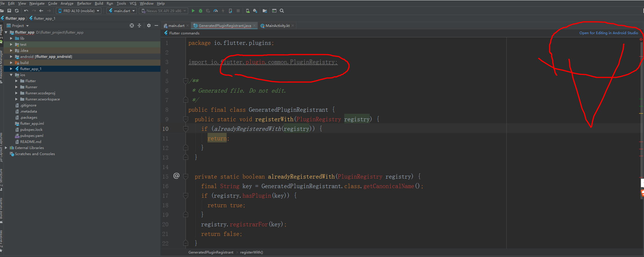Open the Project Structure icon
The width and height of the screenshot is (644, 257).
(x=264, y=11)
